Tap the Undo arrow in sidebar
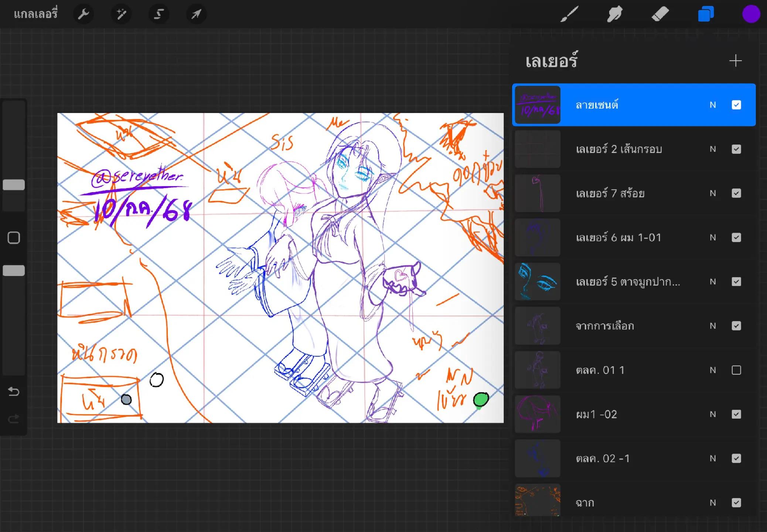 click(14, 391)
